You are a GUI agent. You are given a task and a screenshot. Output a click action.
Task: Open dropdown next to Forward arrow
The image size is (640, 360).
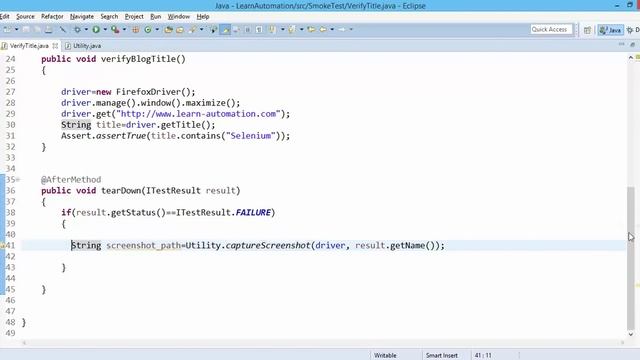[351, 29]
